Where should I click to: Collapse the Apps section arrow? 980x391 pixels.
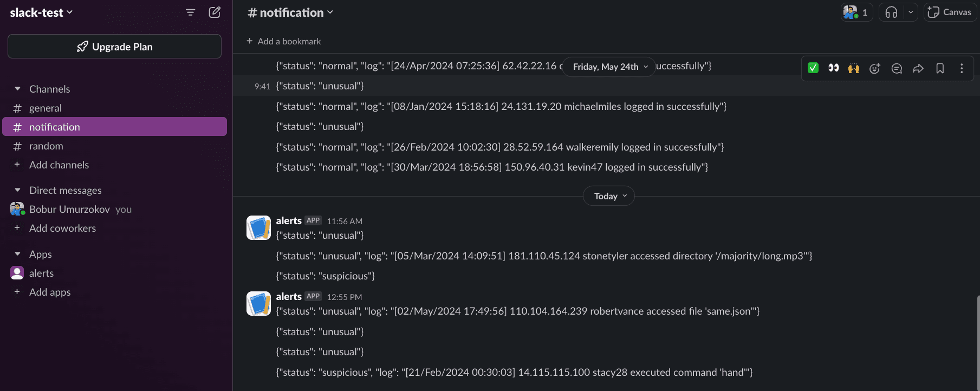click(17, 254)
